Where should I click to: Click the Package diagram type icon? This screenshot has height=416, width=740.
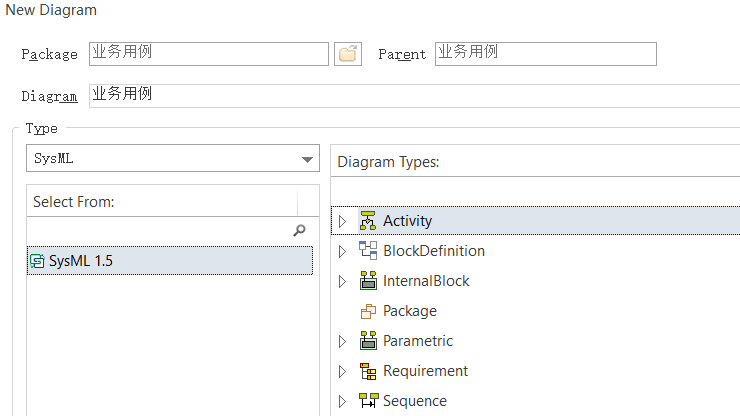click(368, 311)
